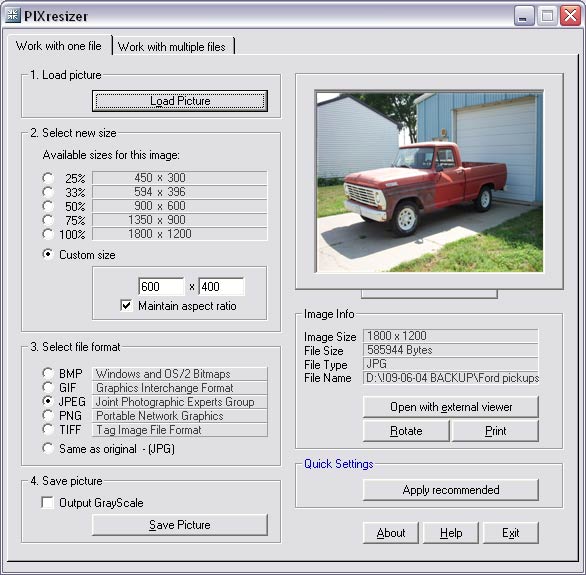Select Same as original format option
Viewport: 586px width, 575px height.
(48, 448)
